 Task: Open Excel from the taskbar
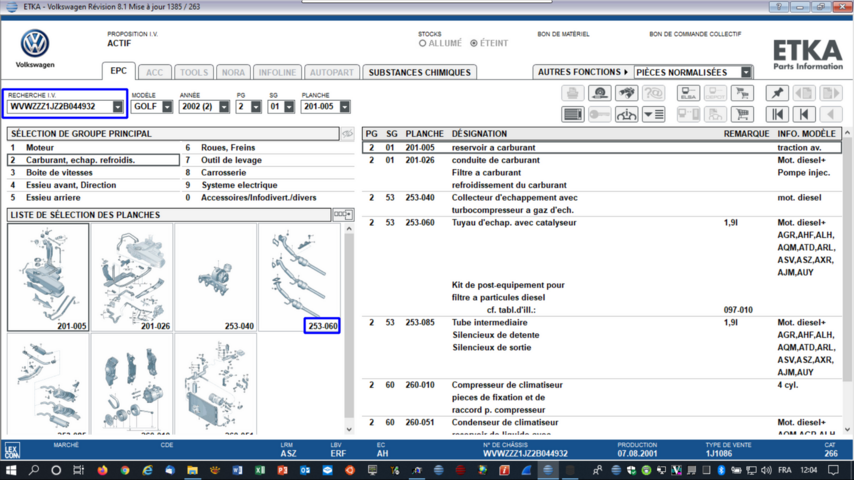click(x=260, y=470)
